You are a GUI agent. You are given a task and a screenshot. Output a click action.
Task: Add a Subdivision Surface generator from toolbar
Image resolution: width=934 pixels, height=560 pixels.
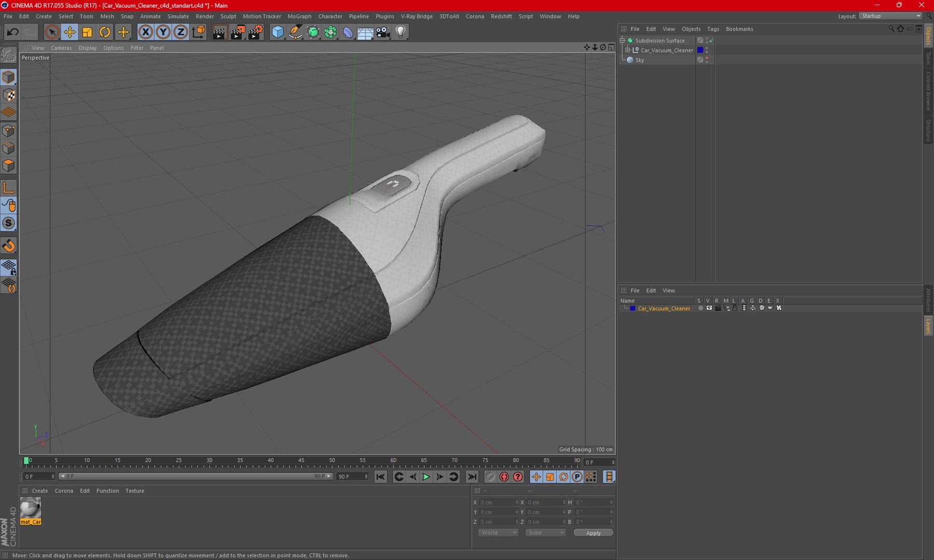[x=313, y=32]
